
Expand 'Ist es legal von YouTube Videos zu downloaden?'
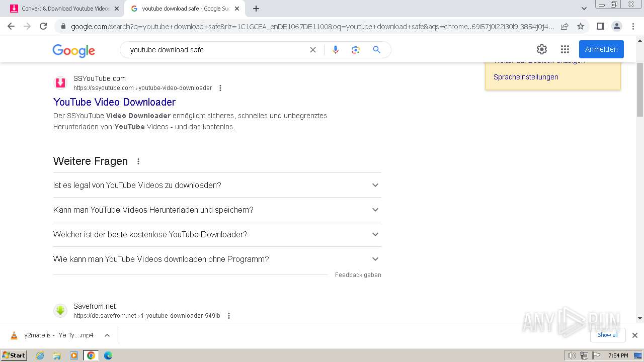tap(217, 185)
